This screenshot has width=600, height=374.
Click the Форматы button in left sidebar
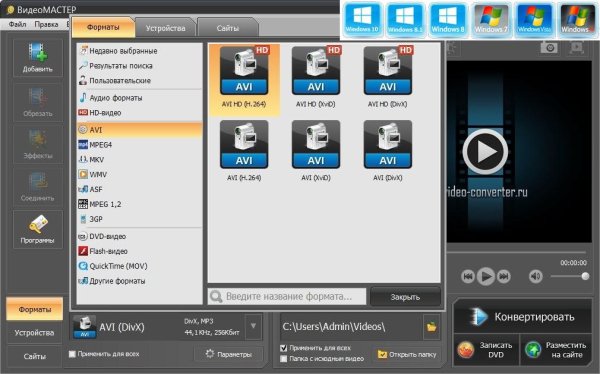click(x=34, y=309)
